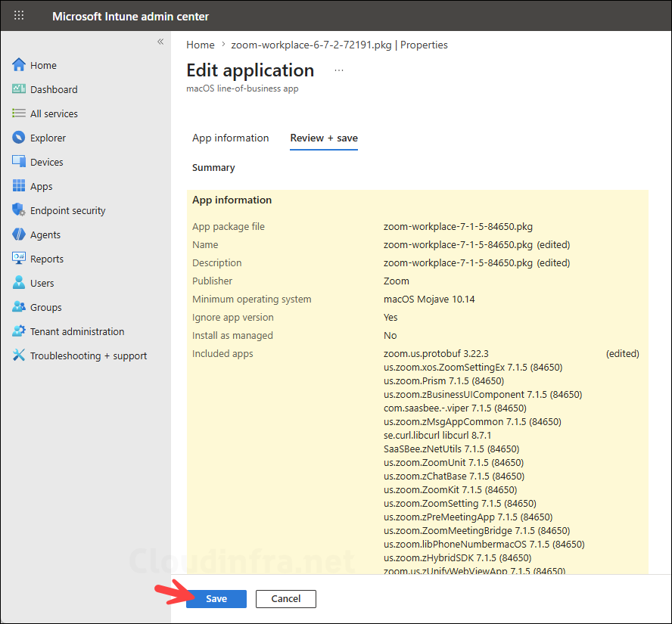
Task: Open Endpoint security label
Action: coord(67,211)
